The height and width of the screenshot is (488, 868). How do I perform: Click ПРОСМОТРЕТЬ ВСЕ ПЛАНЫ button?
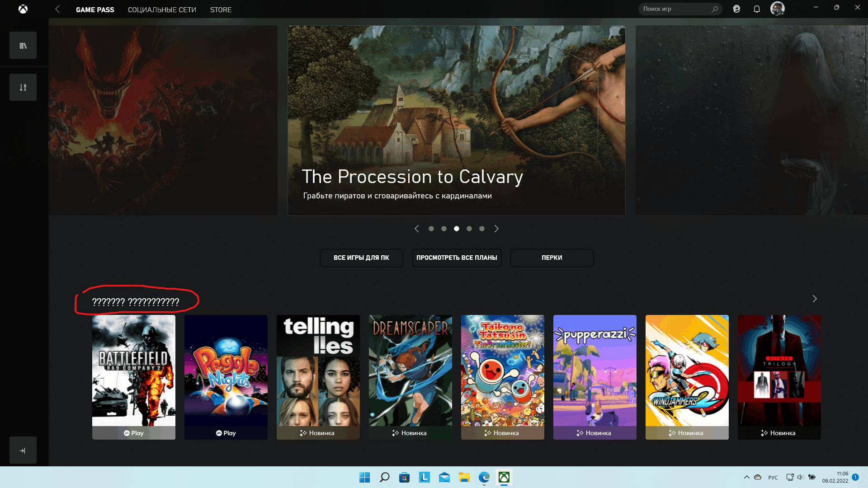[457, 258]
